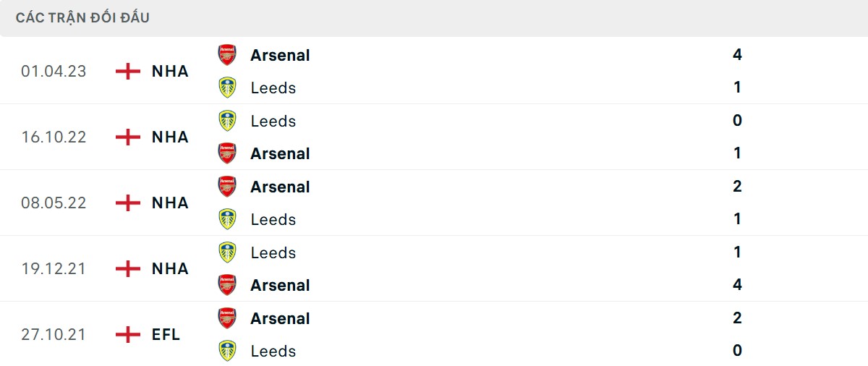Select the EFL competition label
Image resolution: width=868 pixels, height=366 pixels.
coord(166,334)
